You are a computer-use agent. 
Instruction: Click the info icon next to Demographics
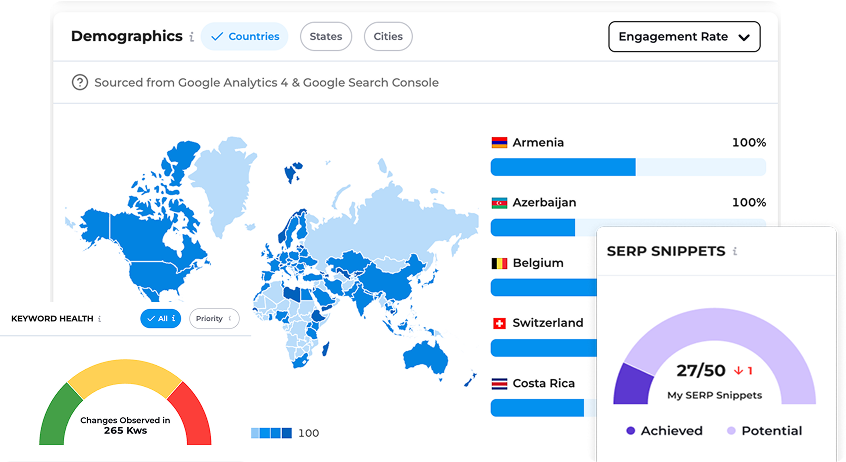coord(192,37)
